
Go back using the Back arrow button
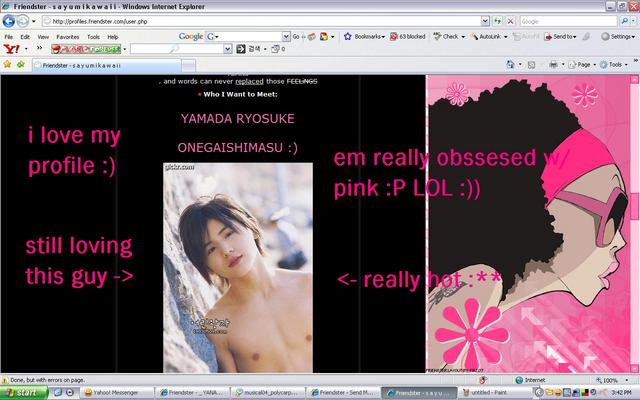(x=9, y=21)
